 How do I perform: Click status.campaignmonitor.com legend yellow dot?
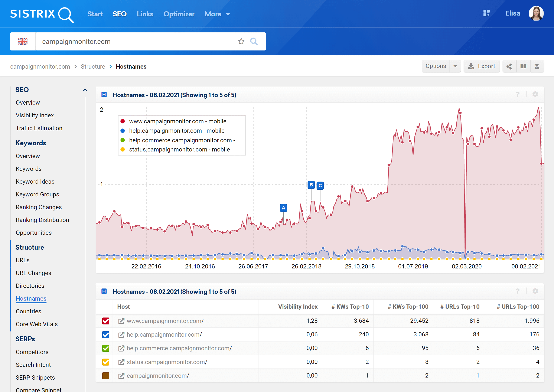tap(123, 149)
